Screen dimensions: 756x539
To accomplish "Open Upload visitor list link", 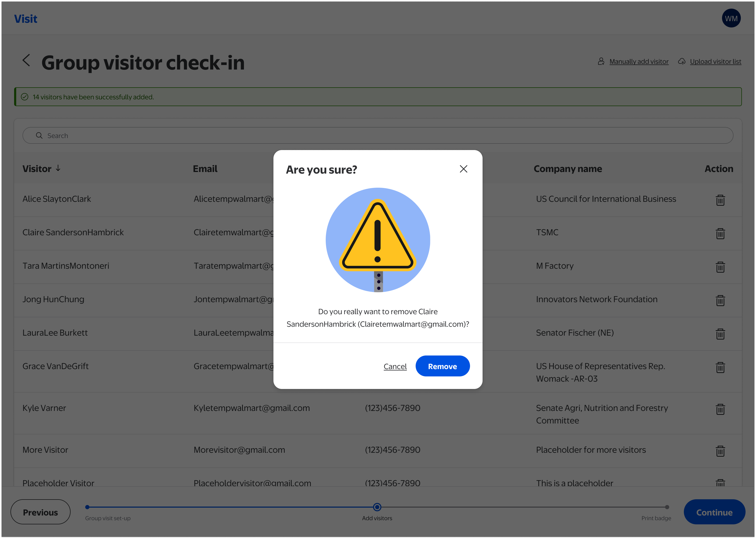I will pyautogui.click(x=715, y=61).
